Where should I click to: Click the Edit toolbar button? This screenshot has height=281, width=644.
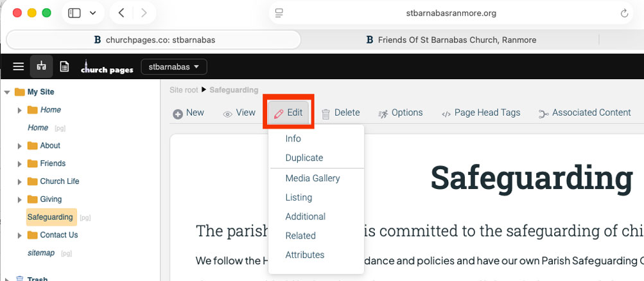coord(288,113)
